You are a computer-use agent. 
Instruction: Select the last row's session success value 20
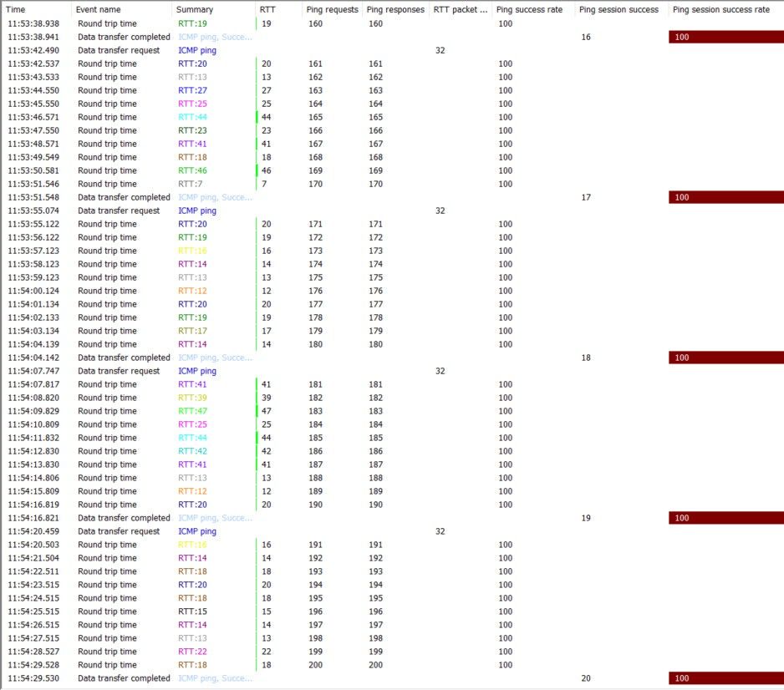click(x=585, y=678)
